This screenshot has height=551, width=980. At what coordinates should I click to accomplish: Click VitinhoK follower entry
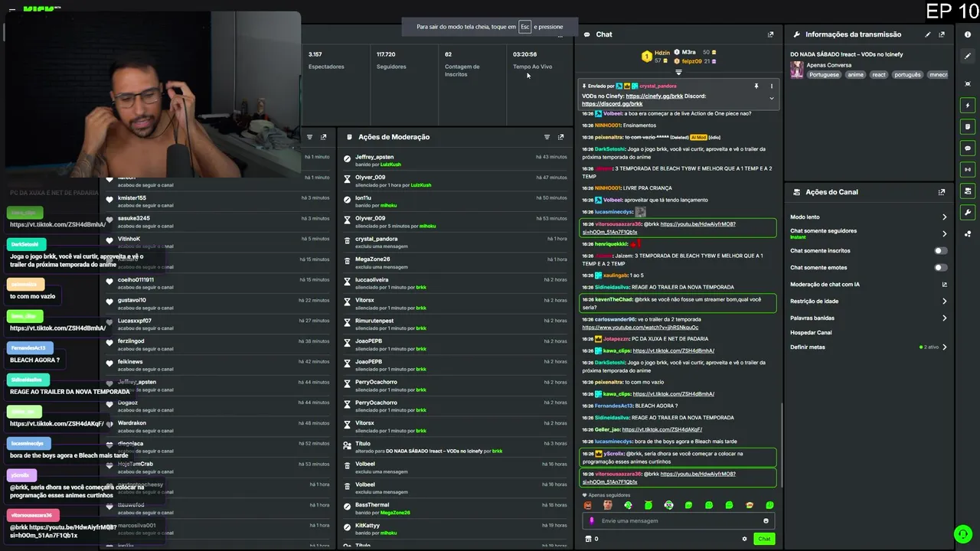pos(218,243)
